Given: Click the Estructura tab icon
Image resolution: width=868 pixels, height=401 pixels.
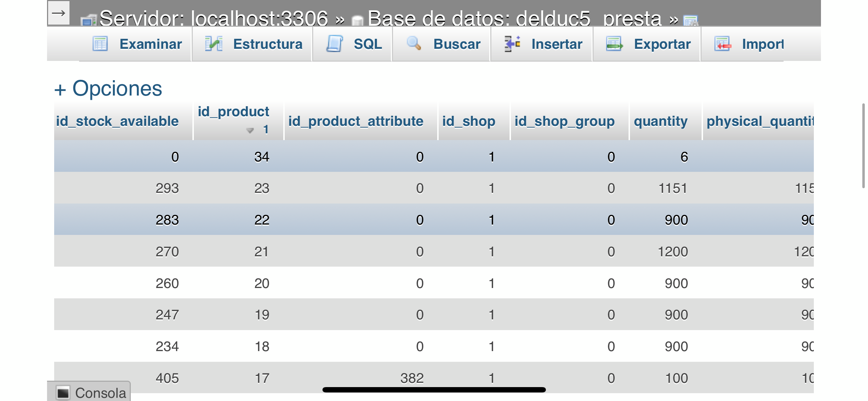Looking at the screenshot, I should [x=213, y=44].
